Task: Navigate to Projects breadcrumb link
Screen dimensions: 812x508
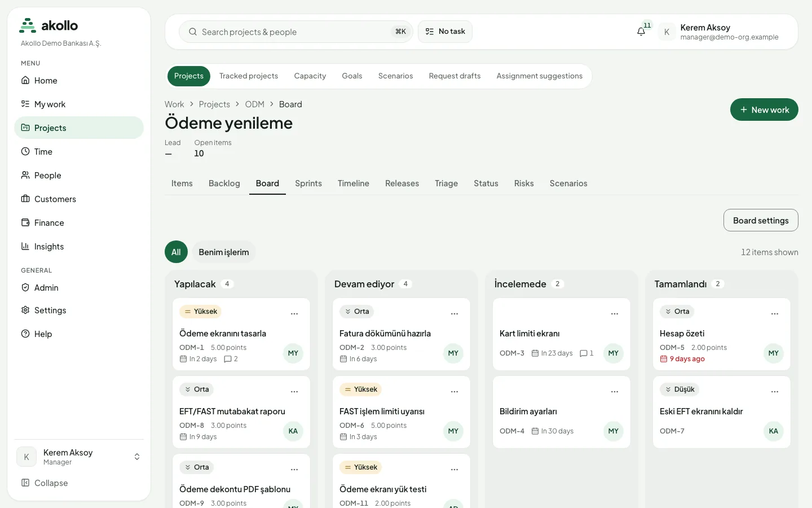Action: (x=214, y=104)
